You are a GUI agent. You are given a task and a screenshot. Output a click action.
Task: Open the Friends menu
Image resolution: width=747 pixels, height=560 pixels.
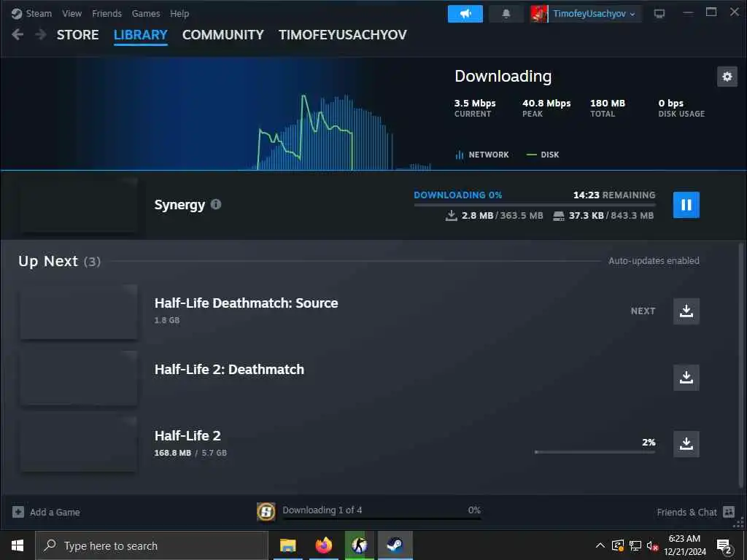(x=107, y=13)
